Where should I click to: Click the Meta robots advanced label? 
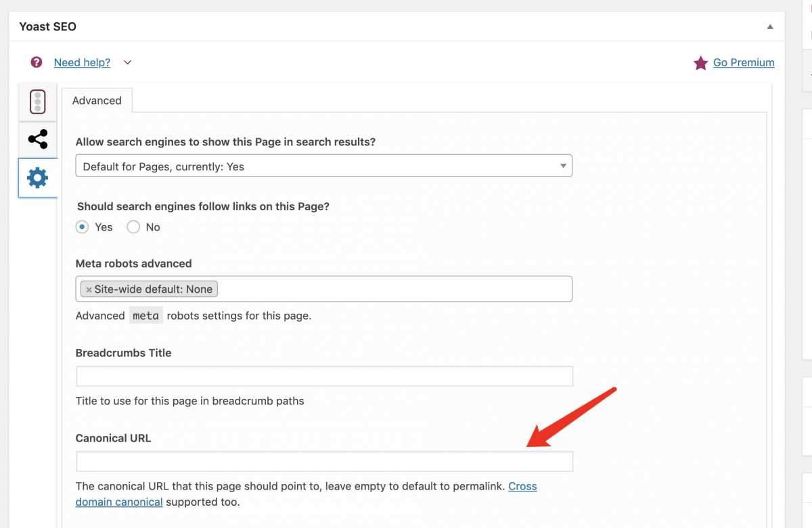133,264
